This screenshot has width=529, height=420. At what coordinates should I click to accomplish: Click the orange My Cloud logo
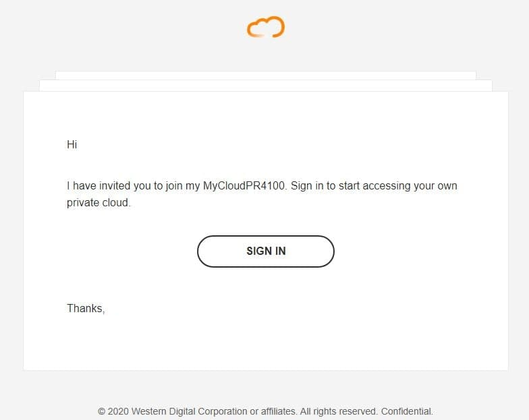tap(266, 27)
